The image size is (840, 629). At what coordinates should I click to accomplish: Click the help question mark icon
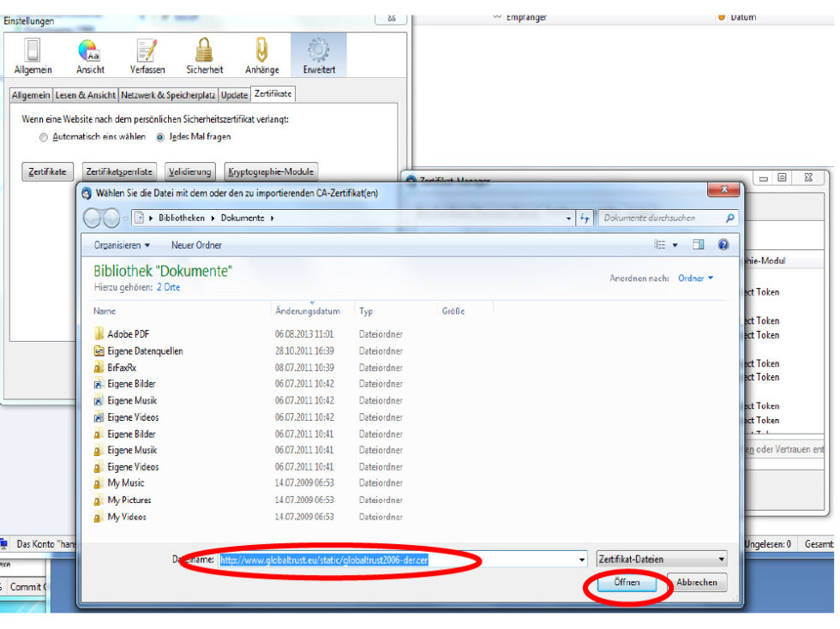723,245
